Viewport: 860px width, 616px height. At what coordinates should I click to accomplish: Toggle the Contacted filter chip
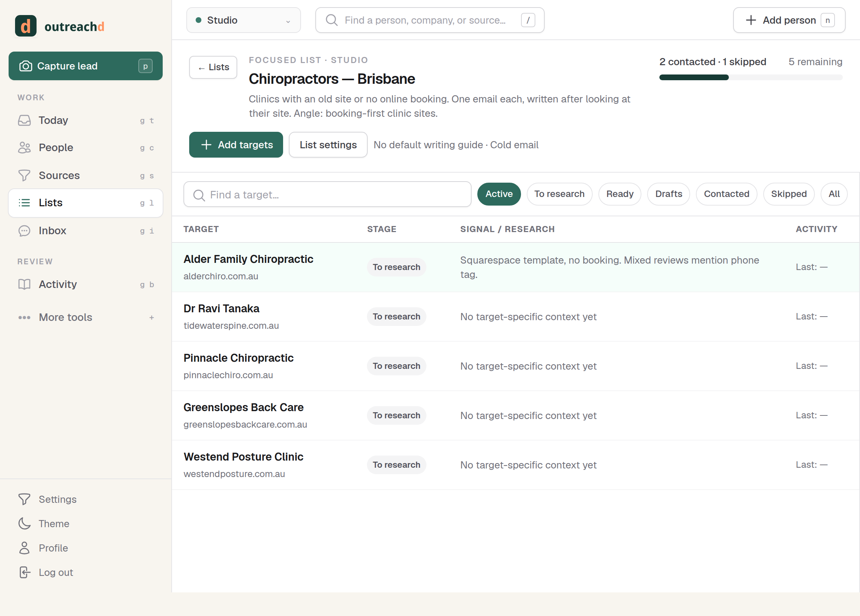726,194
